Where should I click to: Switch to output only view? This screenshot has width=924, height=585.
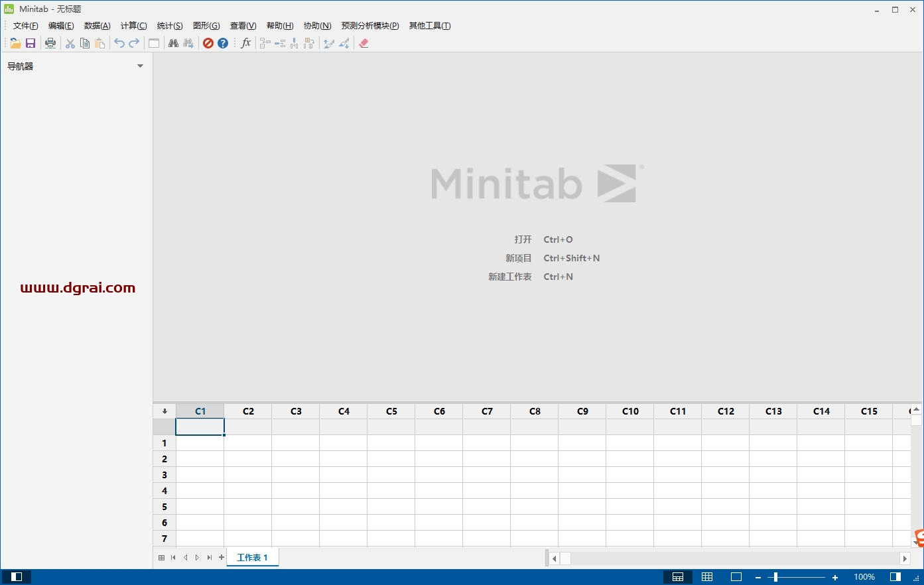tap(736, 577)
